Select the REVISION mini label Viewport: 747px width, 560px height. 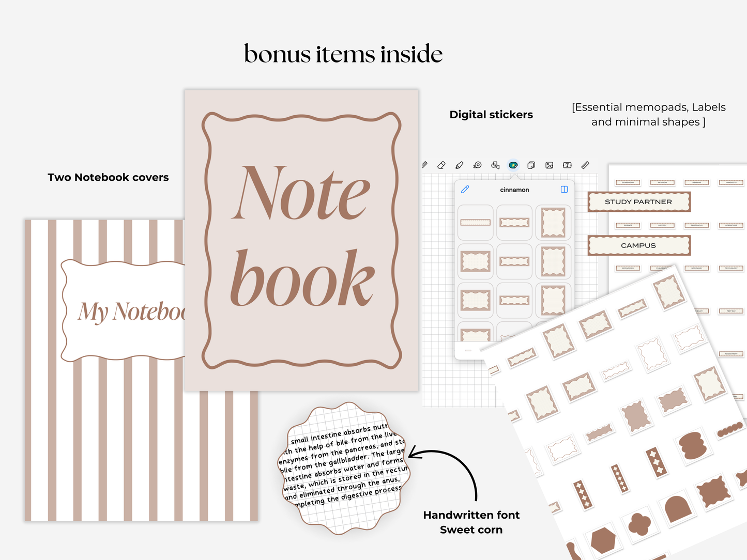click(x=662, y=182)
